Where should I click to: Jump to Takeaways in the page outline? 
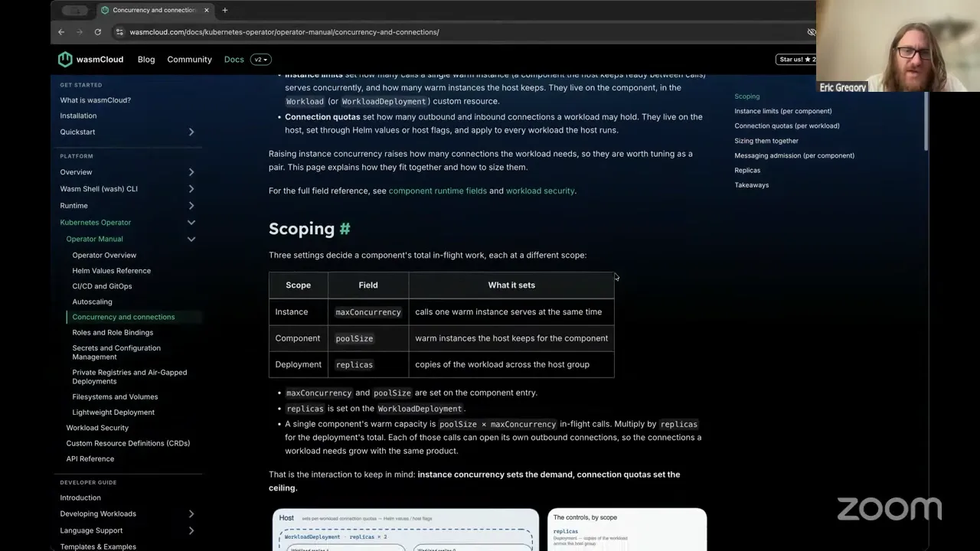click(x=752, y=185)
